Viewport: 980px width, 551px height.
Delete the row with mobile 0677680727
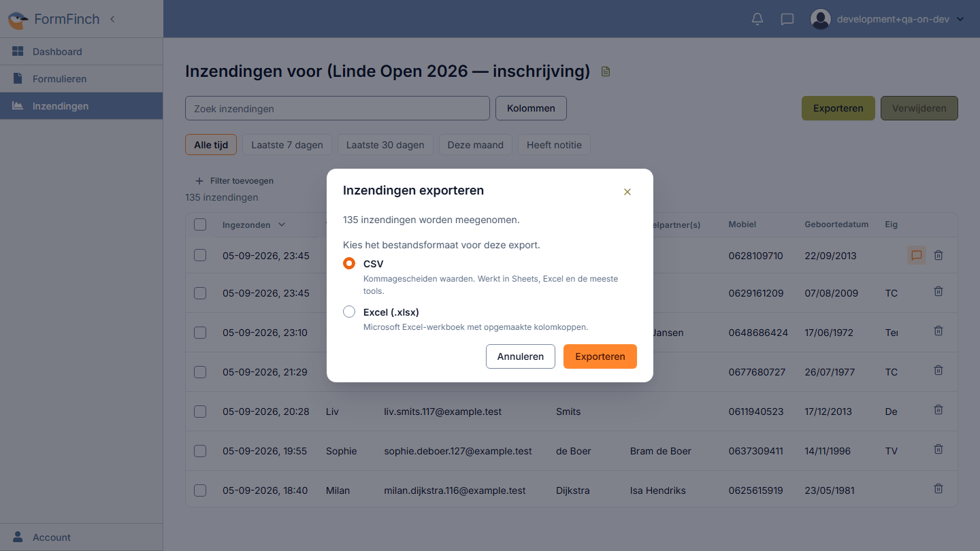coord(938,371)
